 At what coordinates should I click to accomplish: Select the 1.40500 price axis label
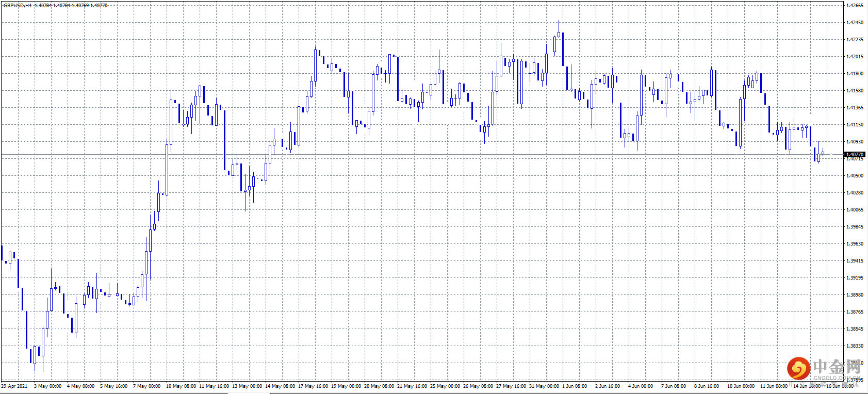point(855,176)
